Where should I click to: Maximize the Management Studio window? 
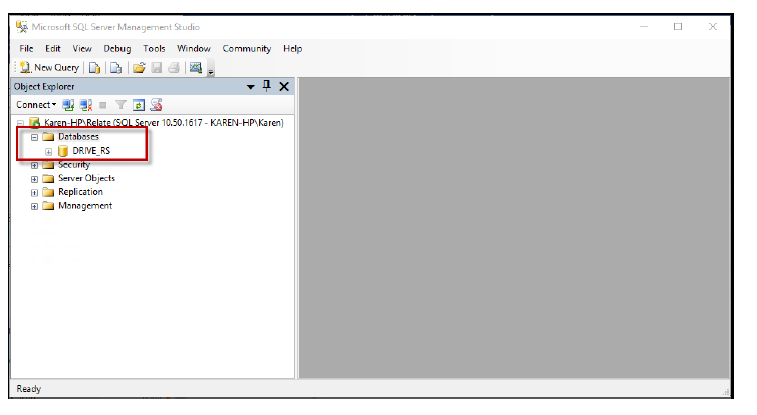[x=678, y=27]
